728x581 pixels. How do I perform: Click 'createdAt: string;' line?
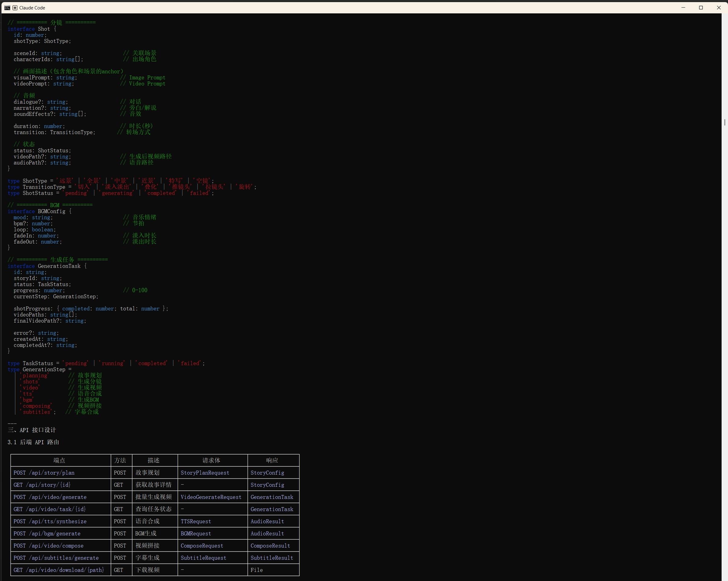(41, 339)
